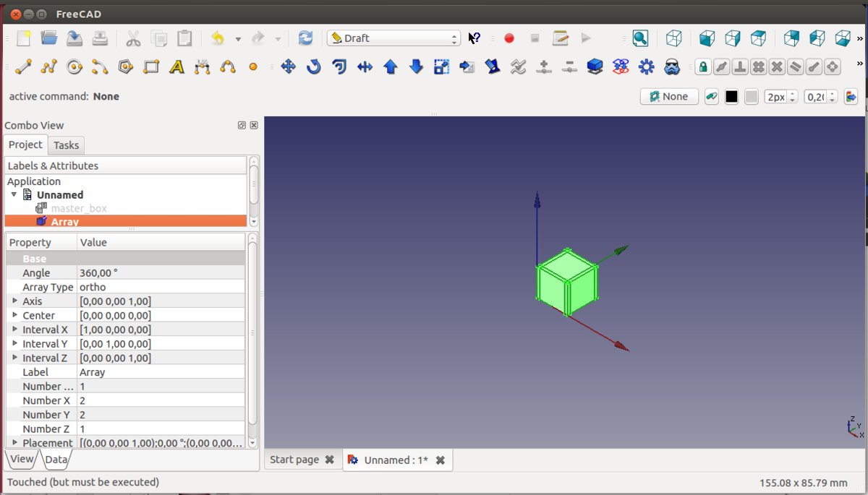The width and height of the screenshot is (868, 495).
Task: Open the Draft workbench dropdown
Action: click(x=393, y=38)
